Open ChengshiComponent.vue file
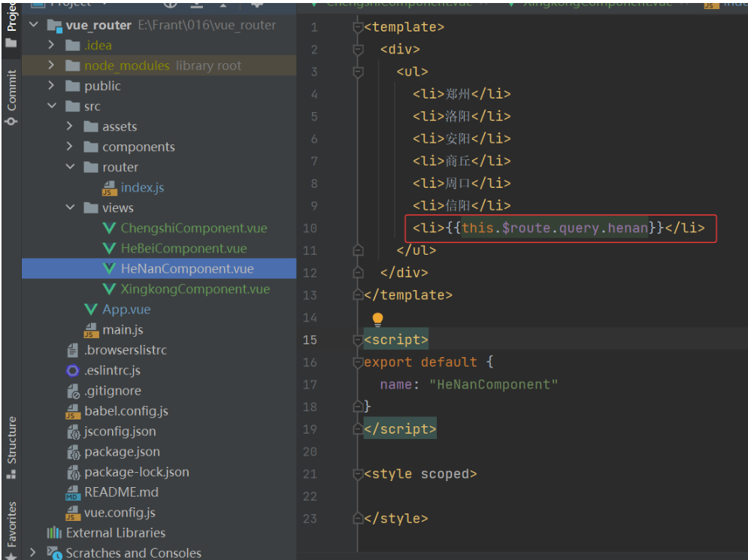The height and width of the screenshot is (560, 748). (x=194, y=228)
